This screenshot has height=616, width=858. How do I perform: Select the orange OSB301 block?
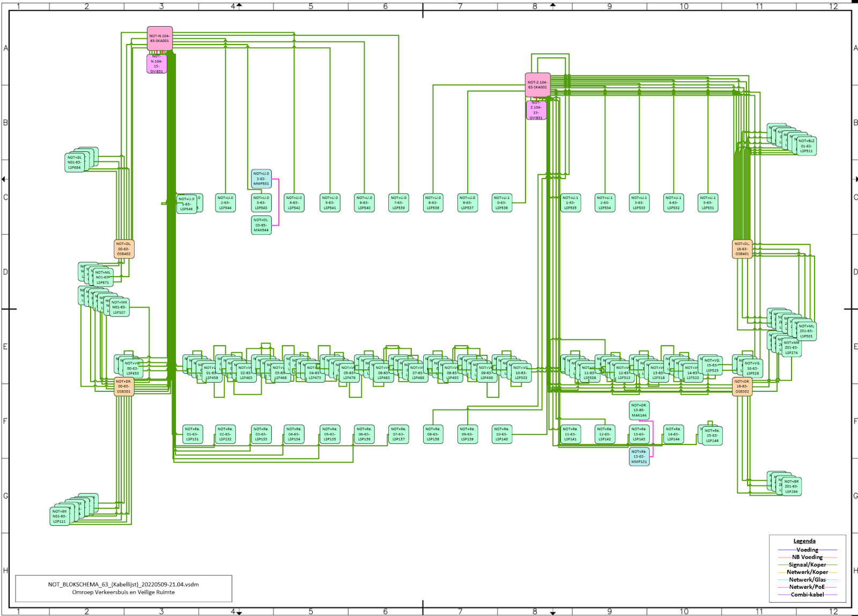click(x=124, y=387)
